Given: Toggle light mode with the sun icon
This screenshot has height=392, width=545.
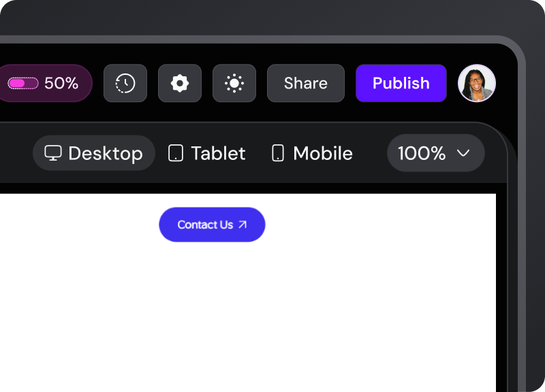Looking at the screenshot, I should pyautogui.click(x=234, y=83).
